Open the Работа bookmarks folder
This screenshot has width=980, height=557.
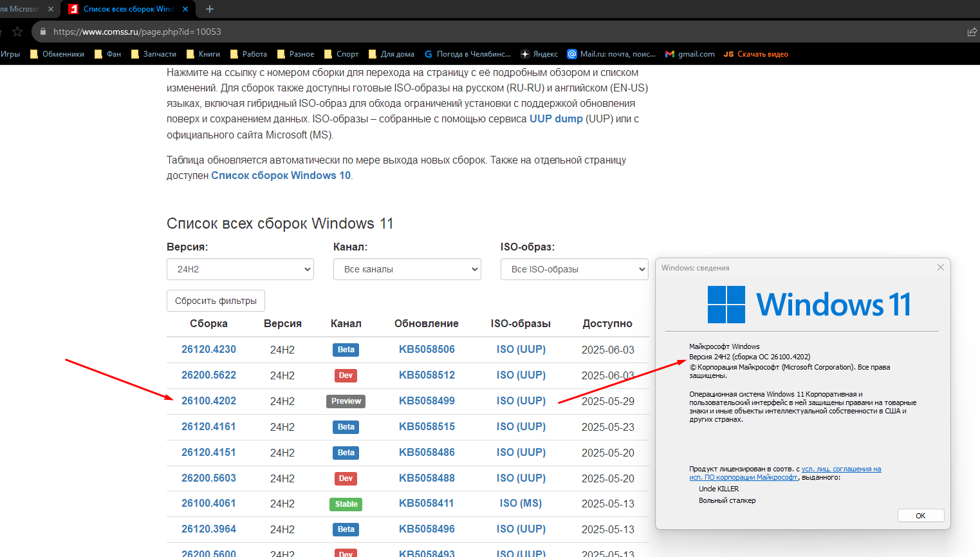248,54
